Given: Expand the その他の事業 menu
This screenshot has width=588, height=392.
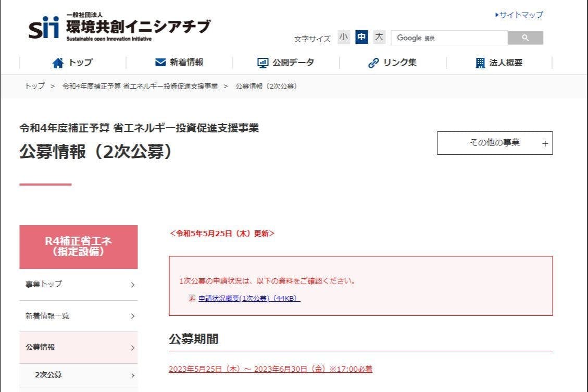Looking at the screenshot, I should point(494,143).
